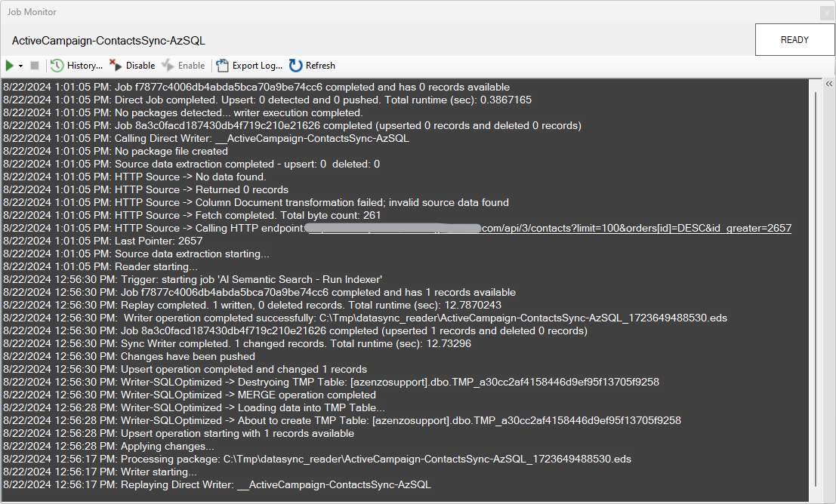Open the dropdown arrow next to play
The height and width of the screenshot is (504, 836).
click(x=21, y=66)
